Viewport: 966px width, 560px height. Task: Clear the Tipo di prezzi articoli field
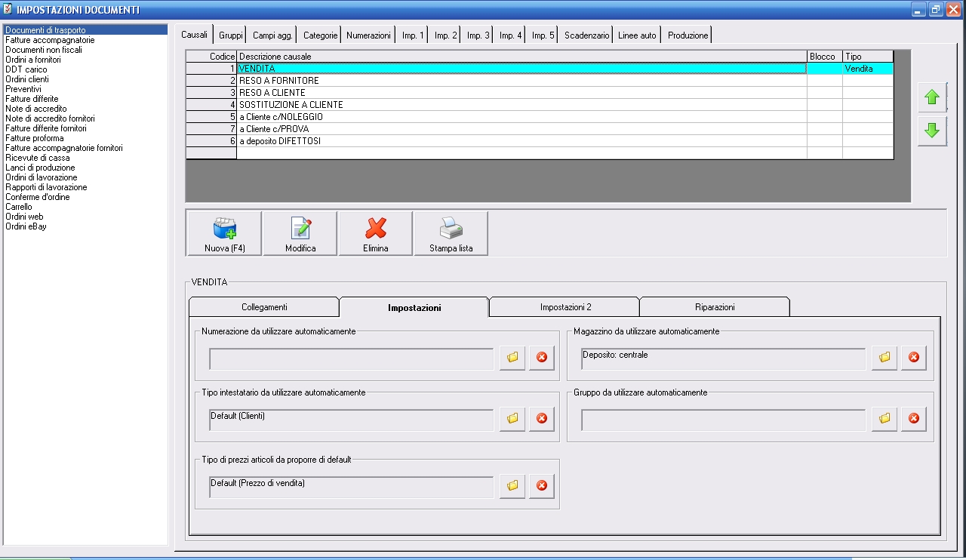[541, 486]
